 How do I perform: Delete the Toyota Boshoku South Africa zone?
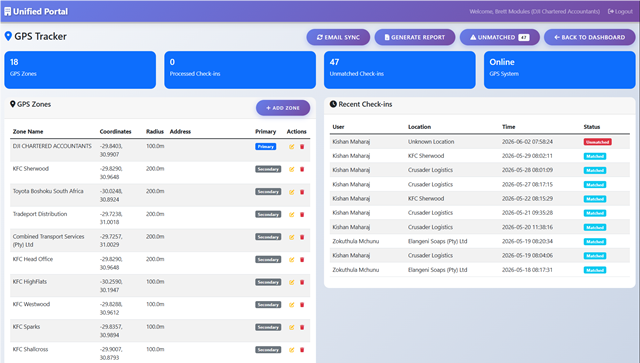[302, 192]
